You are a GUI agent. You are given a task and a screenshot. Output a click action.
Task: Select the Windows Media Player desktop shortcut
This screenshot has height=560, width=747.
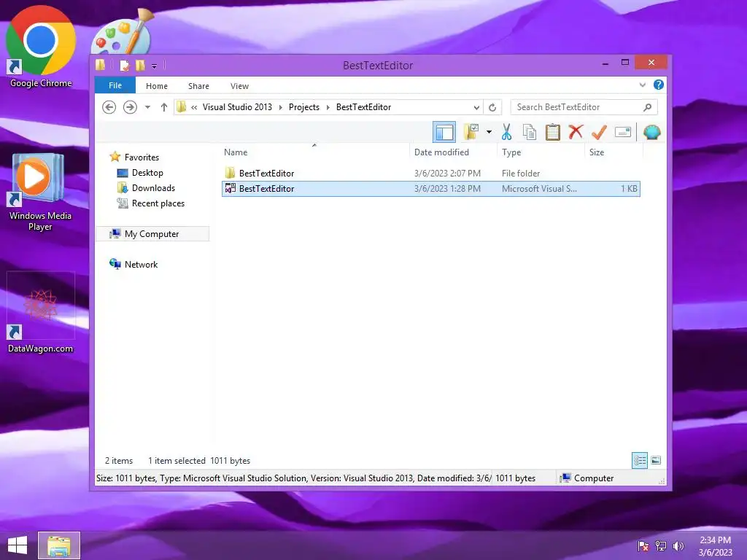[x=41, y=192]
